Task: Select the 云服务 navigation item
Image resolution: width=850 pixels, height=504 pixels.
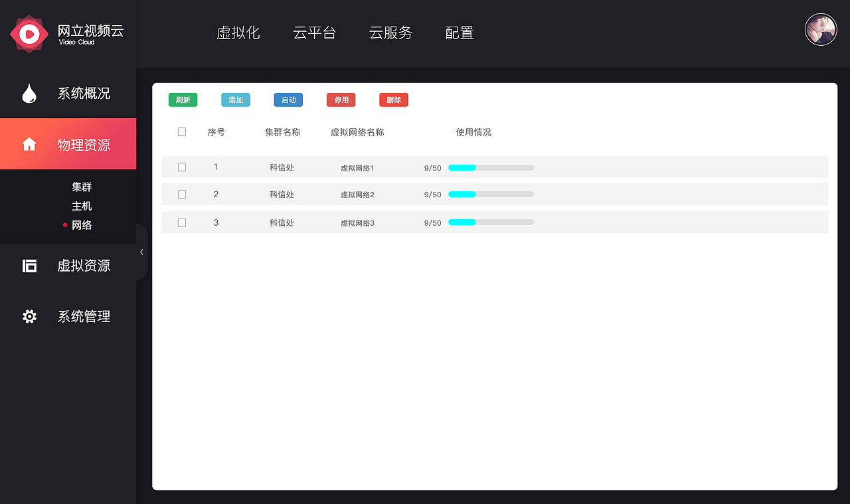Action: [x=391, y=33]
